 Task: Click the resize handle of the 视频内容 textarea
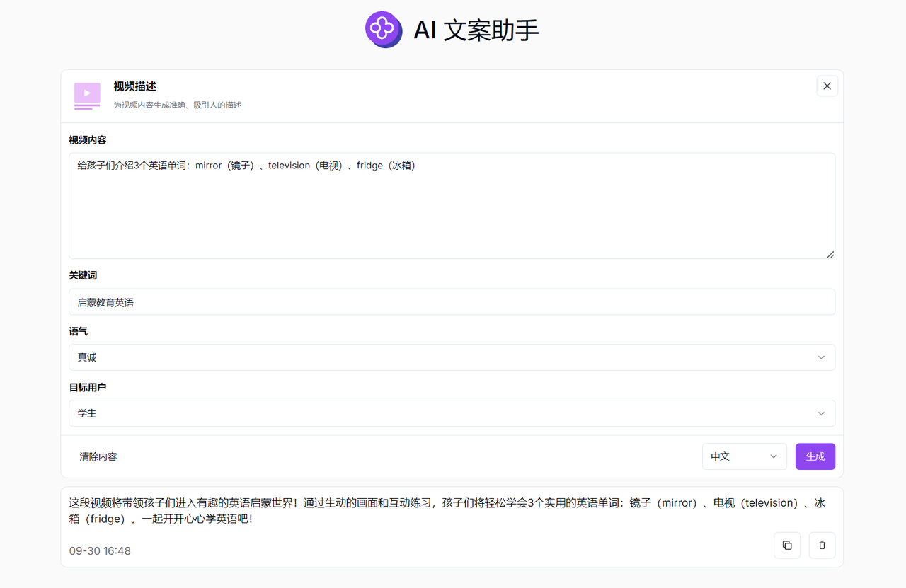(x=830, y=254)
